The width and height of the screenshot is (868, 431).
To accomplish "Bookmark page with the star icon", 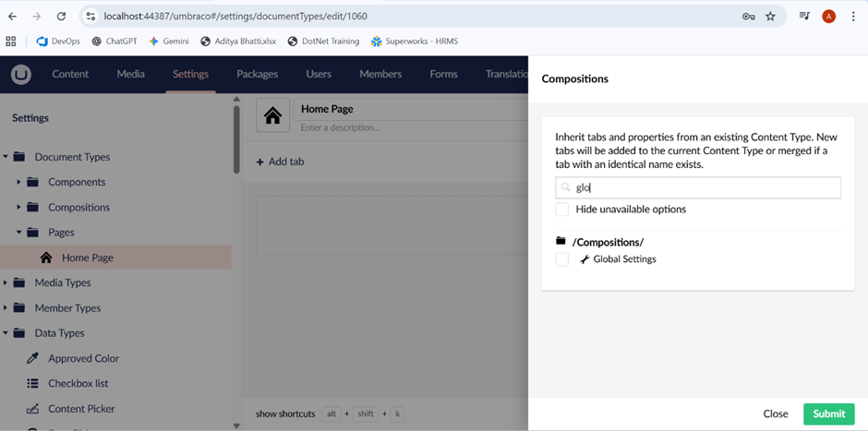I will click(x=770, y=16).
